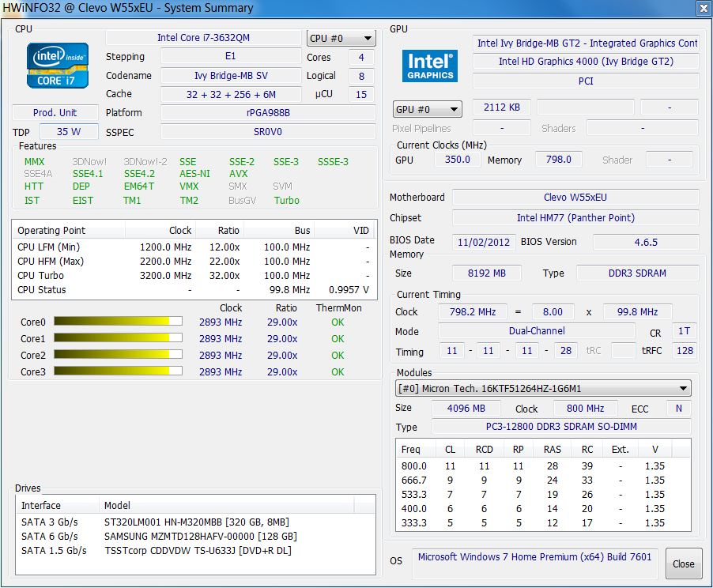Viewport: 713px width, 588px height.
Task: Click the VMX feature label
Action: click(x=189, y=187)
